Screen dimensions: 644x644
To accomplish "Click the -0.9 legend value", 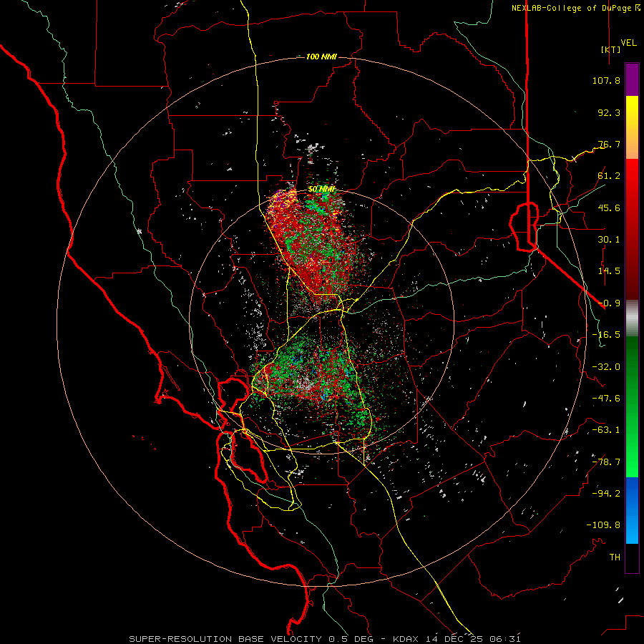I will click(609, 303).
